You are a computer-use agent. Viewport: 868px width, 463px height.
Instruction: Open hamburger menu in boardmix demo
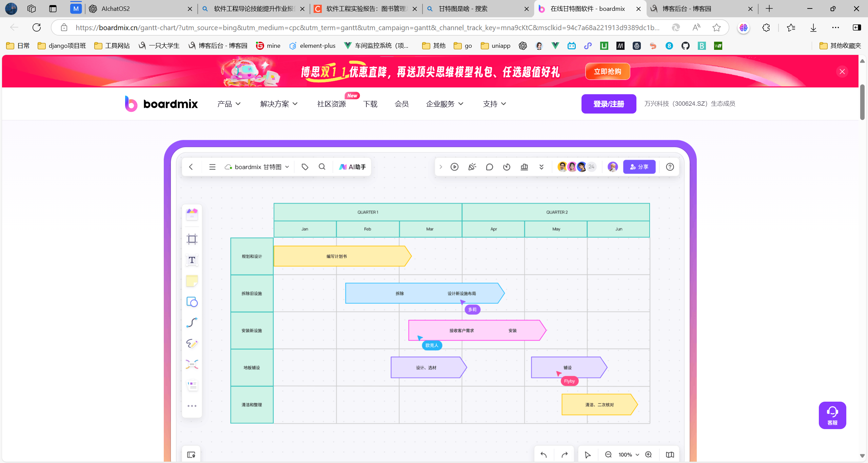pos(212,167)
